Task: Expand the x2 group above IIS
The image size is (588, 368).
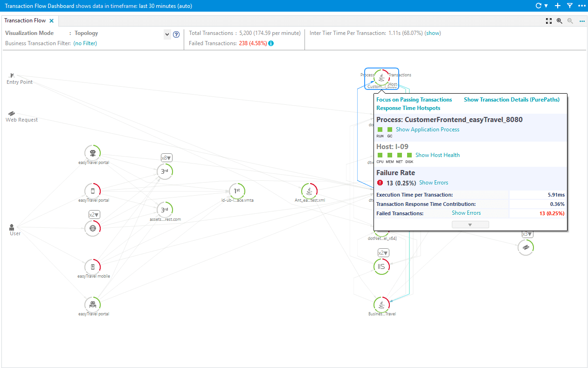Action: pos(383,253)
